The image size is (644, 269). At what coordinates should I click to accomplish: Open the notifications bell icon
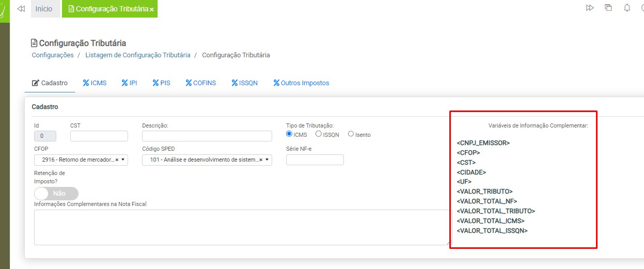[627, 8]
